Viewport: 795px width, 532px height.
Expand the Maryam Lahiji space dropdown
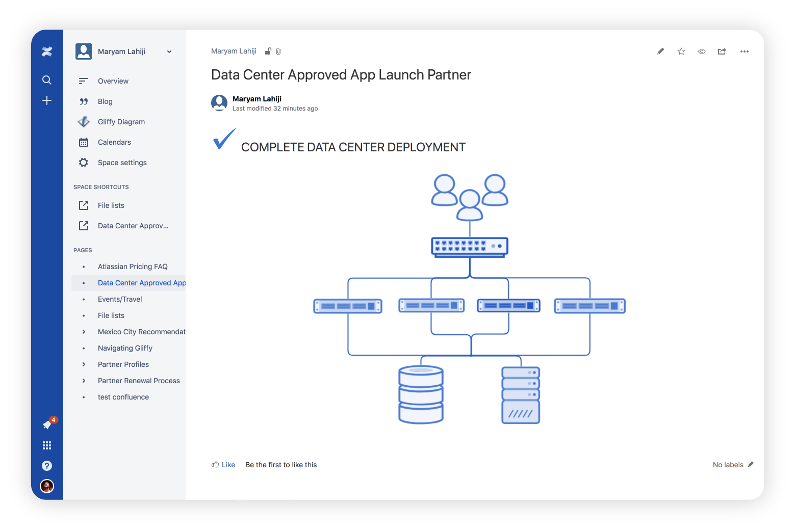pos(169,51)
